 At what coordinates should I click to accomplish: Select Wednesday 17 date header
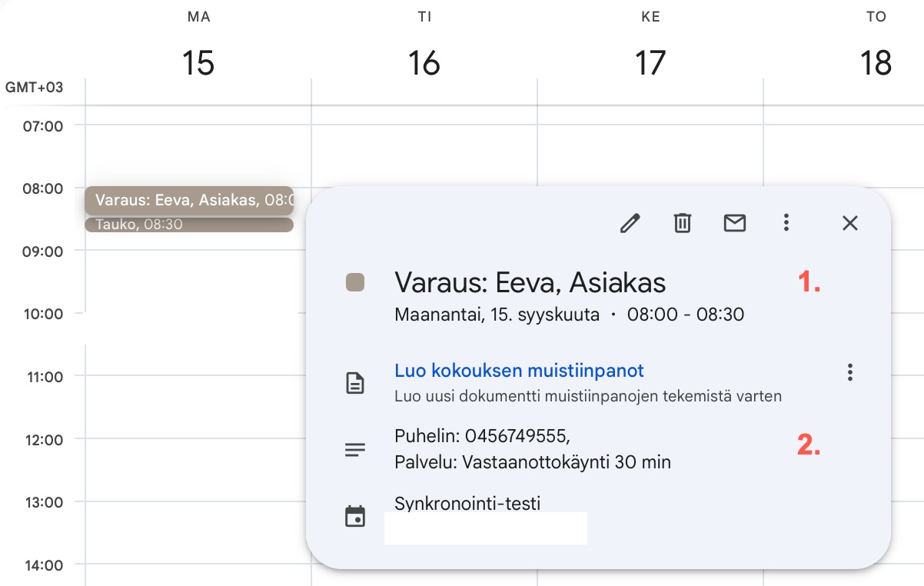tap(650, 62)
